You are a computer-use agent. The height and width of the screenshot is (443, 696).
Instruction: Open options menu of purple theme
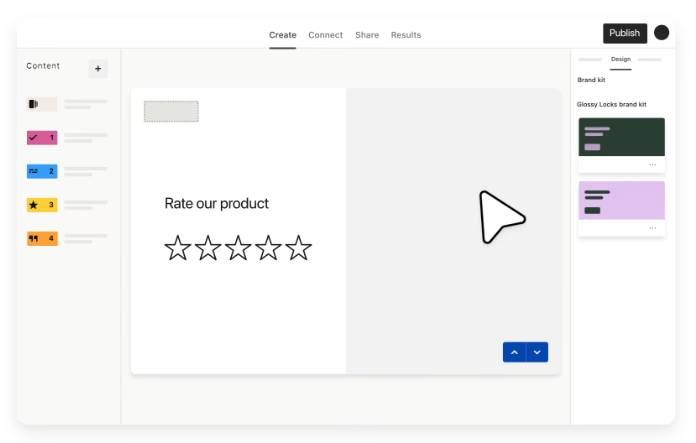[652, 228]
